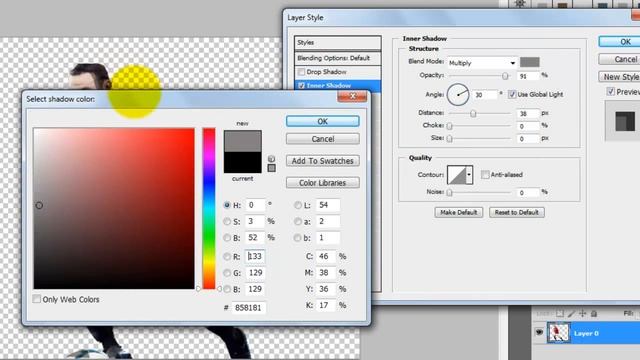Select the brightness B radio button
The height and width of the screenshot is (360, 640).
(227, 238)
